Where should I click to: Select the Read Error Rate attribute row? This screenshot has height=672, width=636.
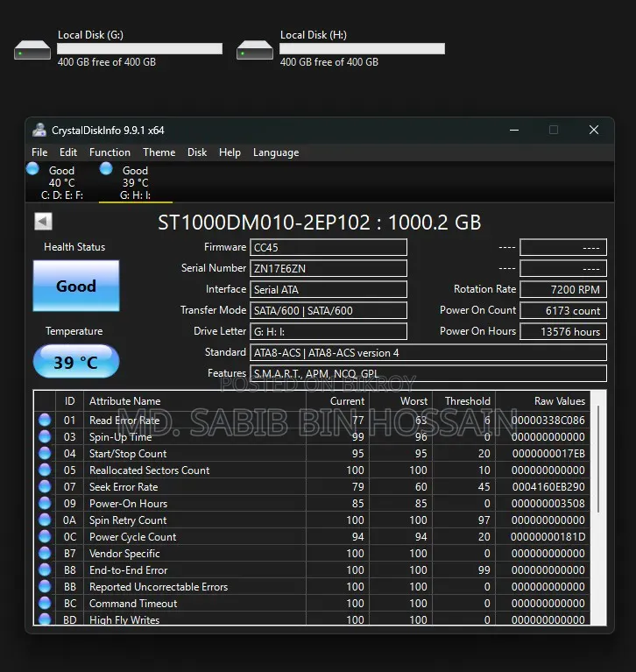(x=312, y=420)
